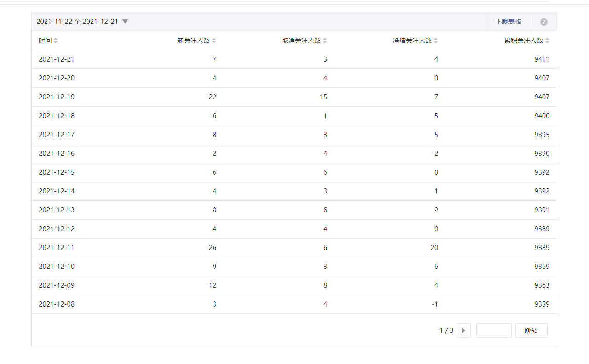Sort by 累积关注人数 column sort arrows
The height and width of the screenshot is (364, 589).
click(x=547, y=40)
